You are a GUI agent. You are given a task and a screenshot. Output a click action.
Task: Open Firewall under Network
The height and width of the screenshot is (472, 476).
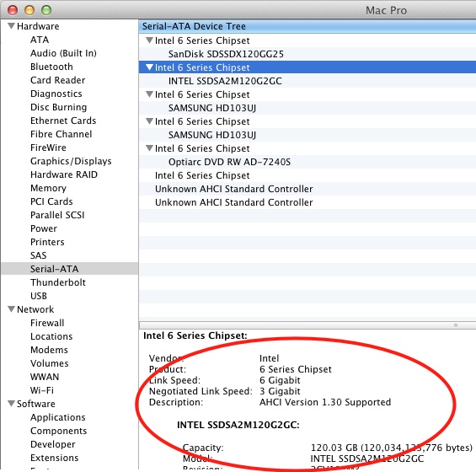pyautogui.click(x=47, y=323)
